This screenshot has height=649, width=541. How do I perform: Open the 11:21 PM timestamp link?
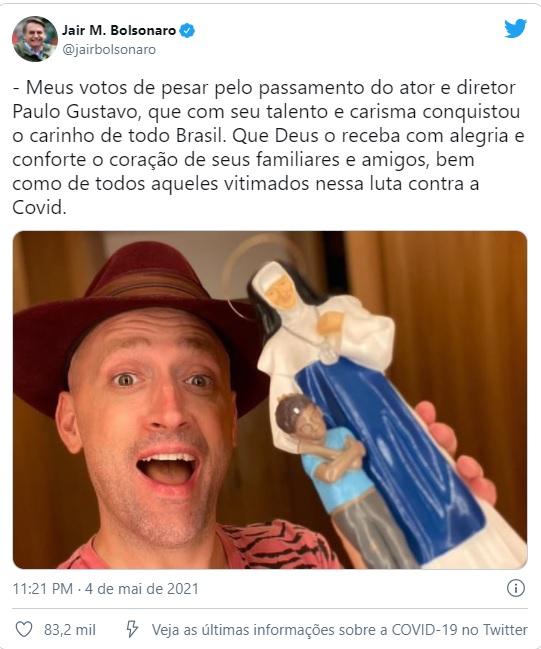pos(43,589)
